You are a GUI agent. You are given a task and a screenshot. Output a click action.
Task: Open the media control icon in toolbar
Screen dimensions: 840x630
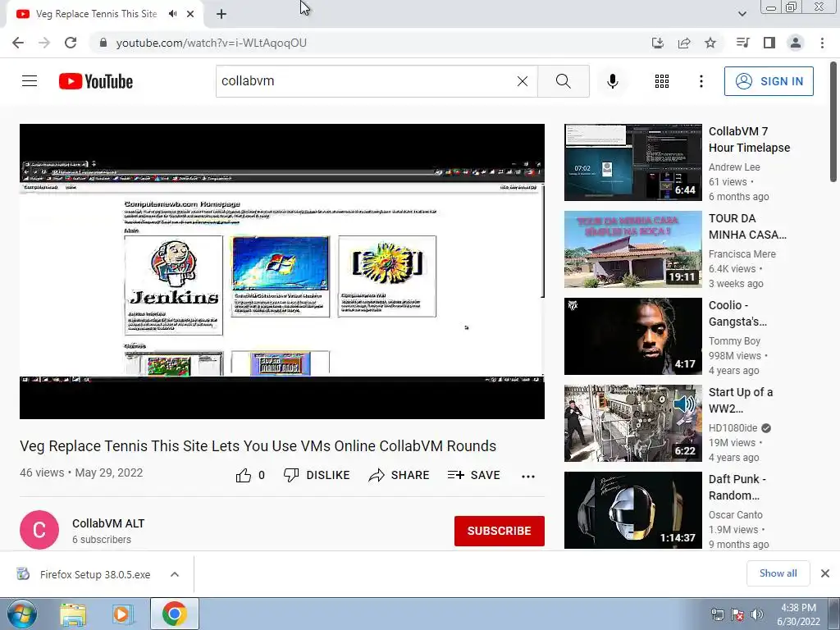(742, 43)
